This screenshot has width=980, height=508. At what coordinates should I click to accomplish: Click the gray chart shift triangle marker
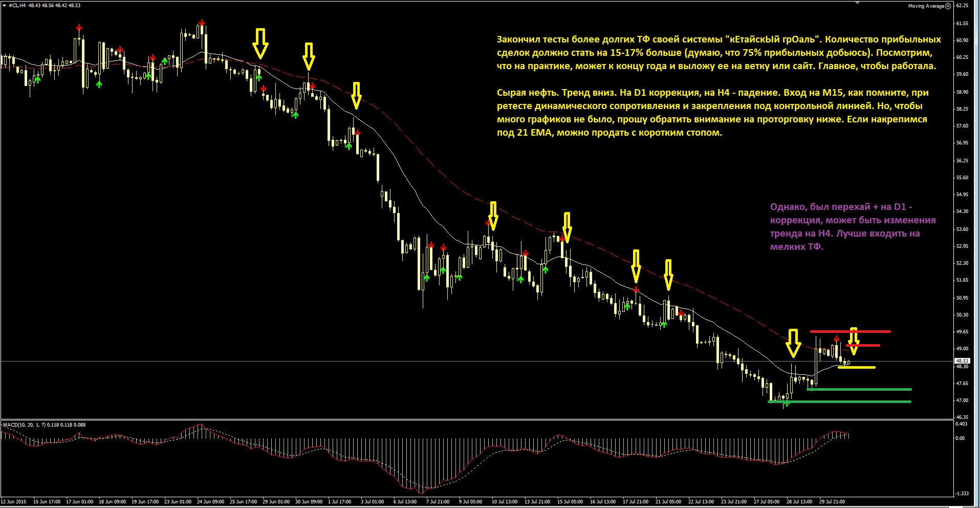[x=858, y=3]
